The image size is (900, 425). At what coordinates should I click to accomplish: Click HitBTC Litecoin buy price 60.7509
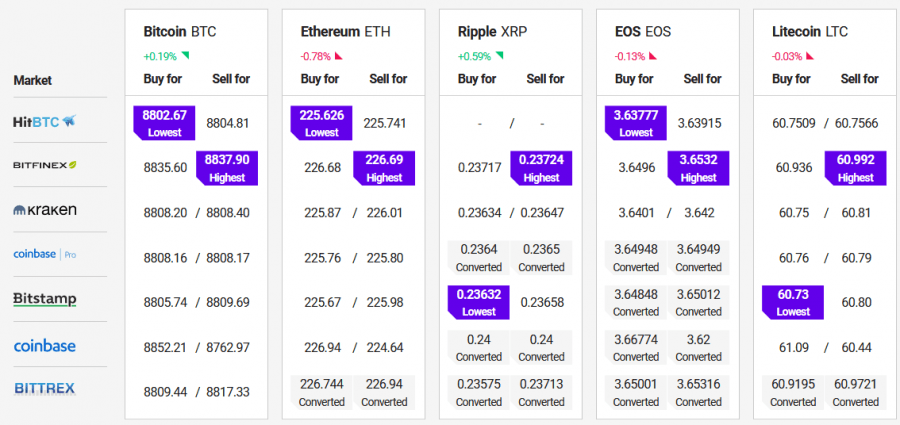click(x=794, y=123)
